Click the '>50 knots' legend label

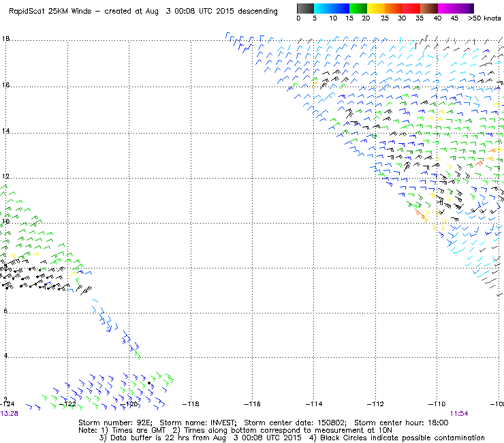point(484,18)
